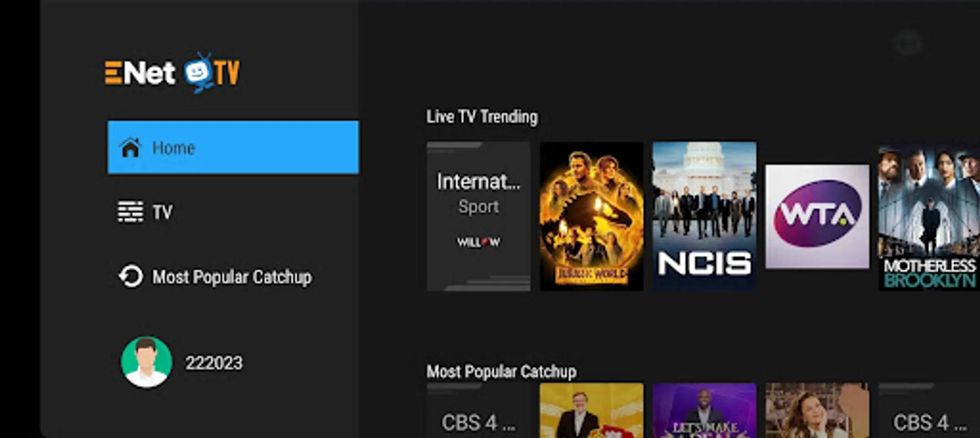Screen dimensions: 980x438
Task: Click the Home house icon
Action: [x=130, y=147]
